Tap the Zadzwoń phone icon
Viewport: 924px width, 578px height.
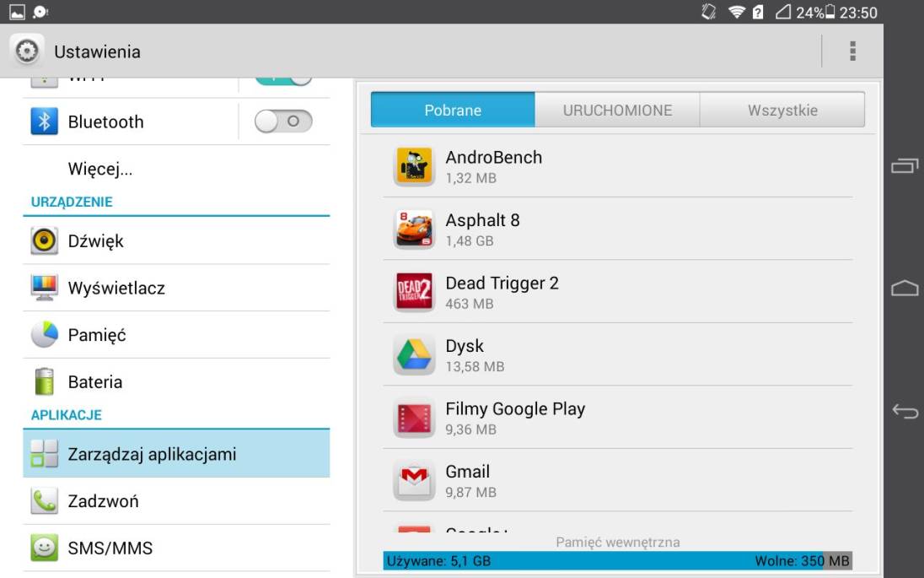pyautogui.click(x=44, y=500)
